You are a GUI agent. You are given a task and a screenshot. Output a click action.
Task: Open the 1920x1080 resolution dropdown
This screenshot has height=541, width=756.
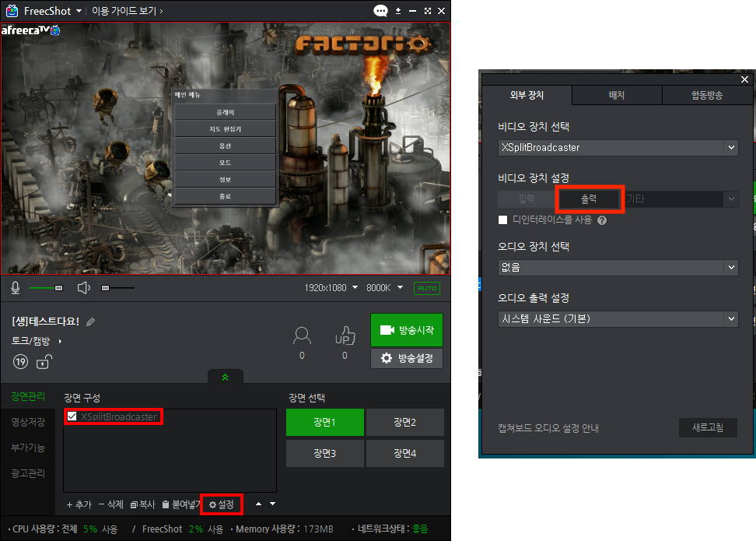pos(331,288)
